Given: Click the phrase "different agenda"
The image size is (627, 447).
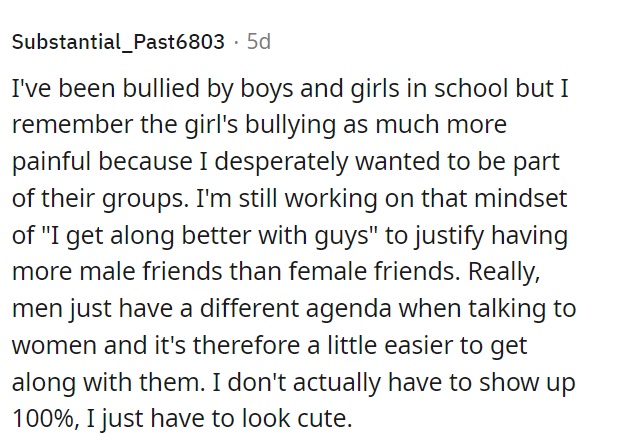Looking at the screenshot, I should click(295, 309).
